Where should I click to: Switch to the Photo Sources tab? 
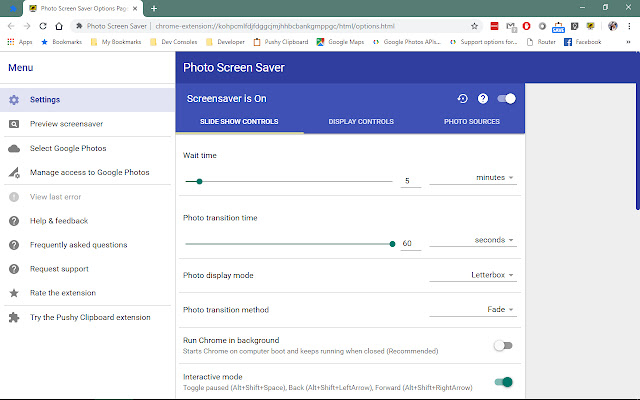pyautogui.click(x=472, y=122)
